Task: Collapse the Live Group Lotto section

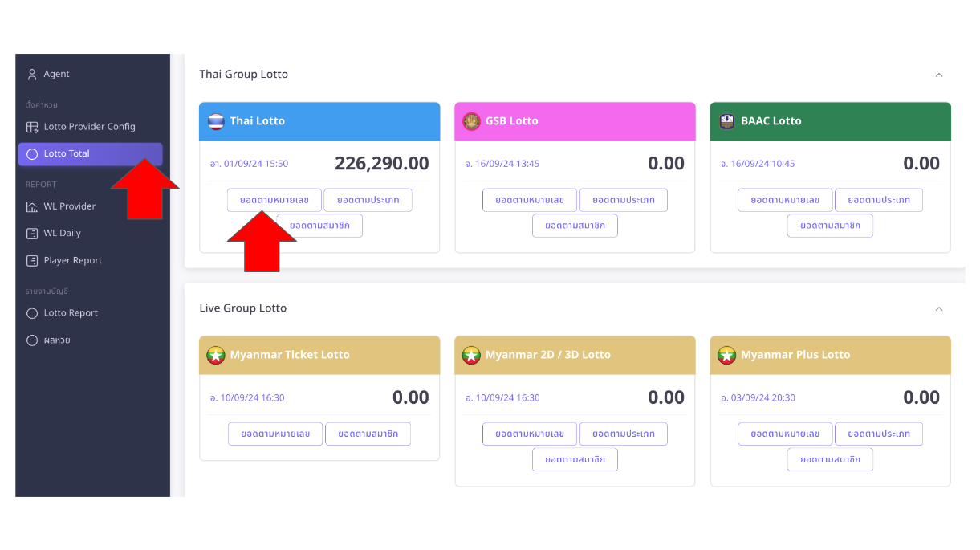Action: point(939,308)
